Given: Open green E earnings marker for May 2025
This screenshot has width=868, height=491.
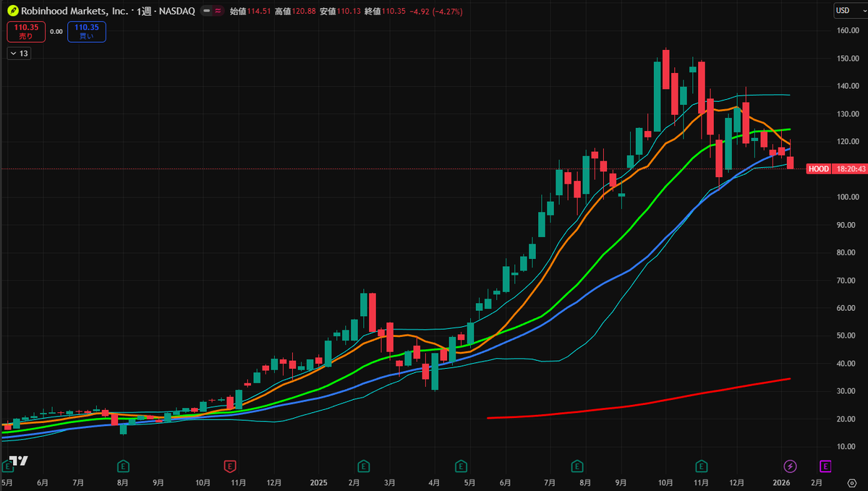Looking at the screenshot, I should tap(461, 466).
